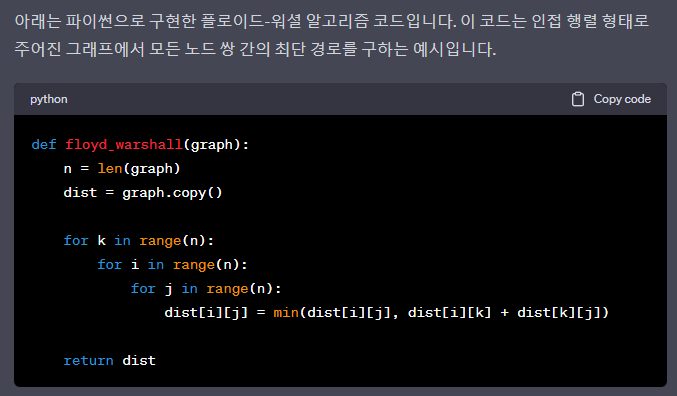Click the min keyword in the code
The width and height of the screenshot is (677, 396).
click(286, 312)
